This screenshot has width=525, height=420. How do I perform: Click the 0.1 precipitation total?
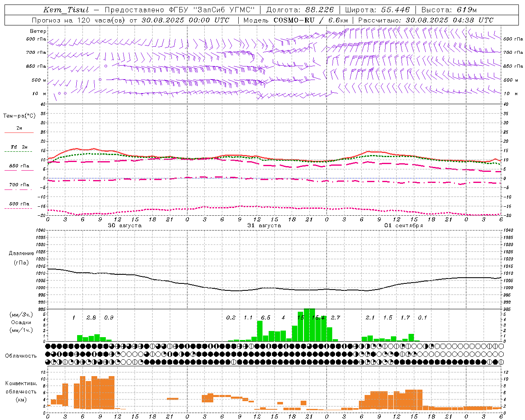point(422,318)
